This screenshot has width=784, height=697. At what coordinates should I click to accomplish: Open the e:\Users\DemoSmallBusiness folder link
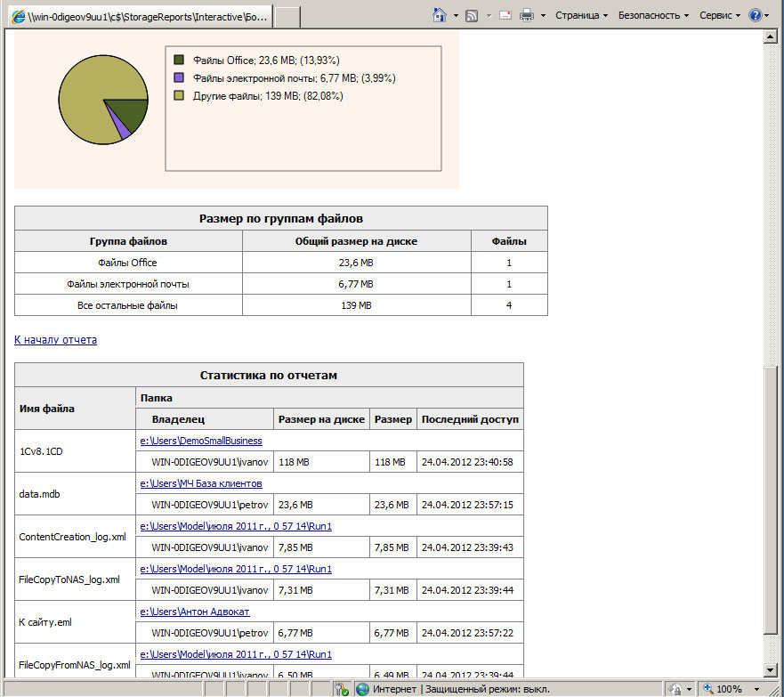point(201,441)
